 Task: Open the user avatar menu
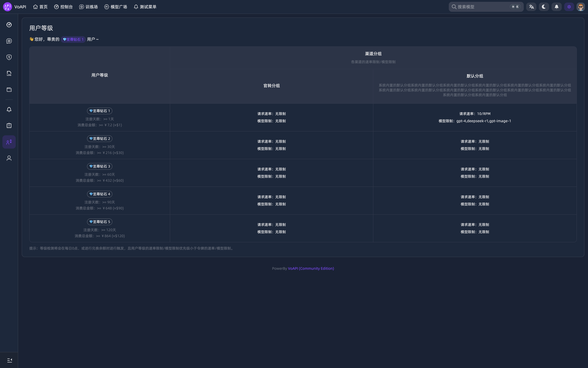(580, 7)
